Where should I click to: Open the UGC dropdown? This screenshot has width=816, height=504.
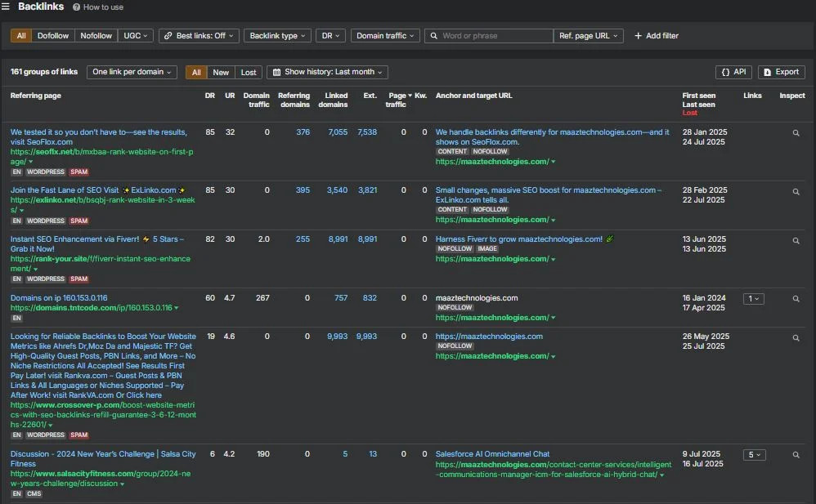[x=135, y=36]
